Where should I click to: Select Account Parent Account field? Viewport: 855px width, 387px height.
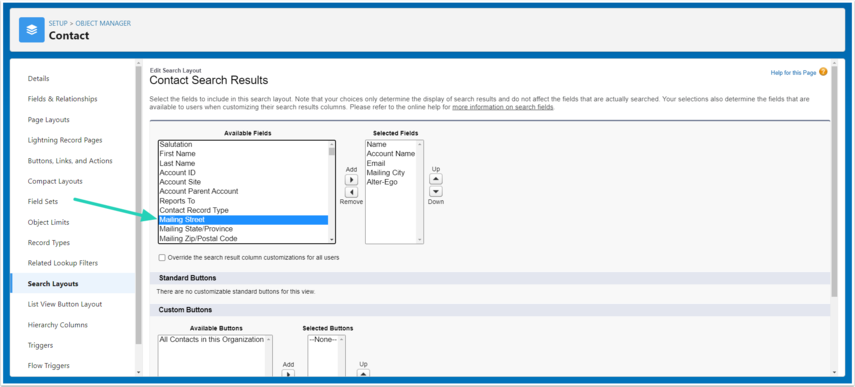coord(243,191)
